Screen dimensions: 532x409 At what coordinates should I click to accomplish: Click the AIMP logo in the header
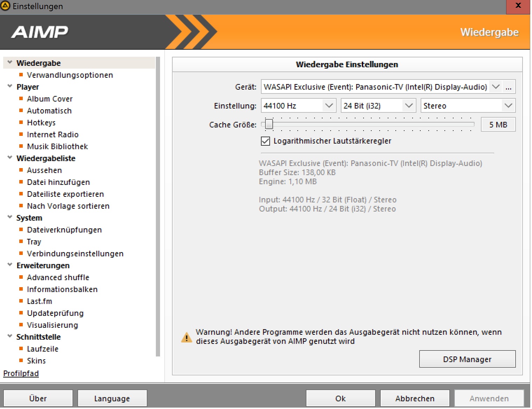[x=40, y=32]
